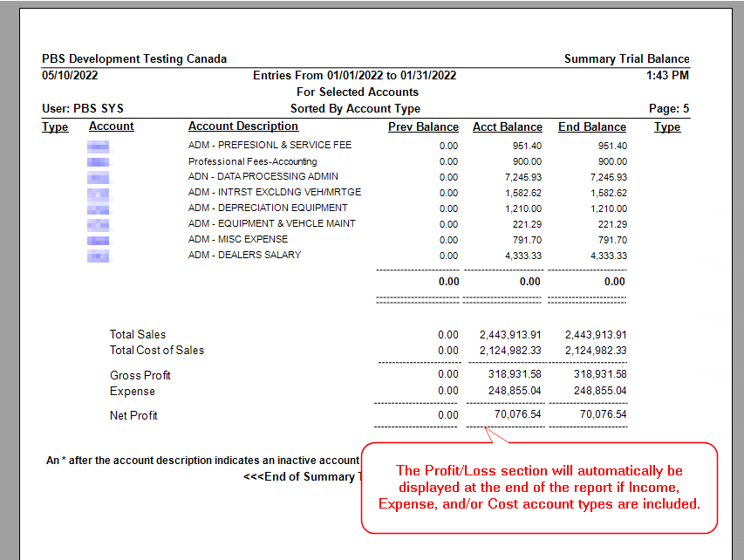
Task: Click the blurred account number for ADM - MISC EXPENSE
Action: click(99, 241)
